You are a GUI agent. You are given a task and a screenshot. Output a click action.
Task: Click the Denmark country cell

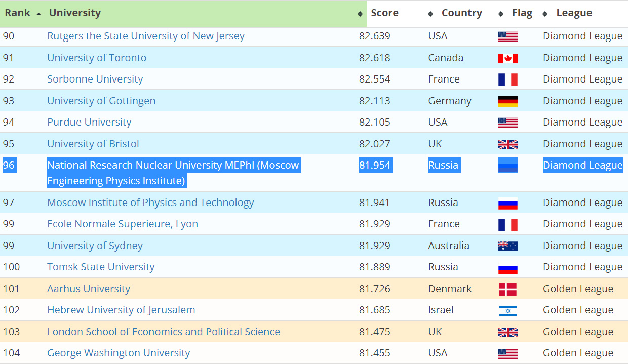[x=450, y=289]
